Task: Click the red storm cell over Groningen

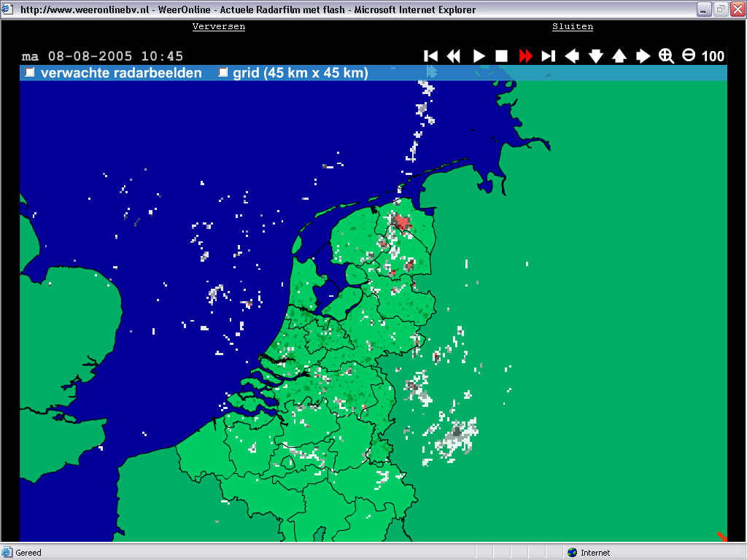Action: (403, 223)
